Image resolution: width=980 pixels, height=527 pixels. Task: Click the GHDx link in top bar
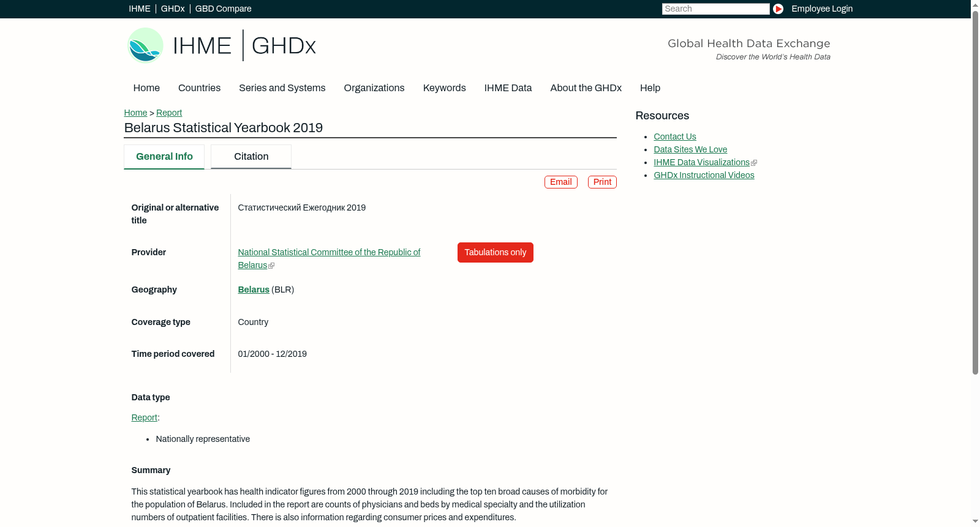[x=173, y=9]
